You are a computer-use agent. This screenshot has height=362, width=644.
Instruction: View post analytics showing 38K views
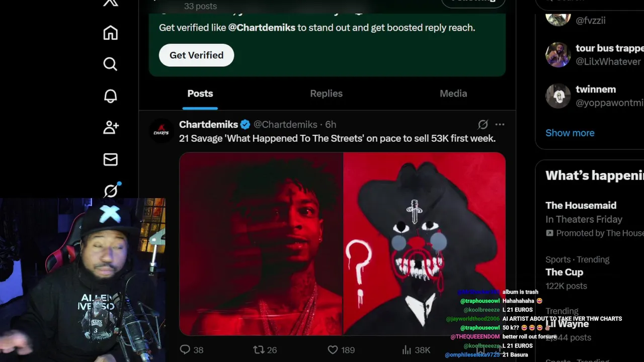coord(416,350)
